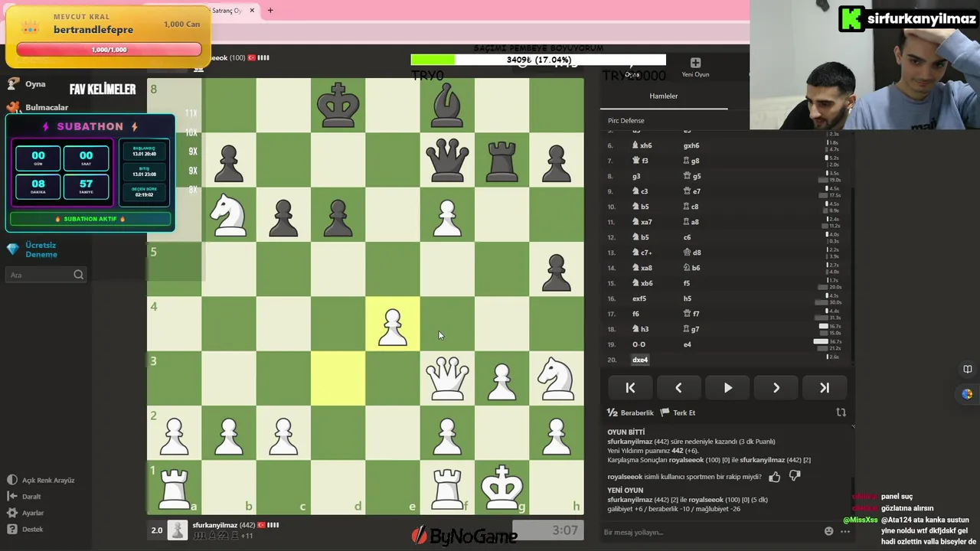The image size is (980, 551).
Task: Open a new browser tab with plus
Action: (x=269, y=11)
